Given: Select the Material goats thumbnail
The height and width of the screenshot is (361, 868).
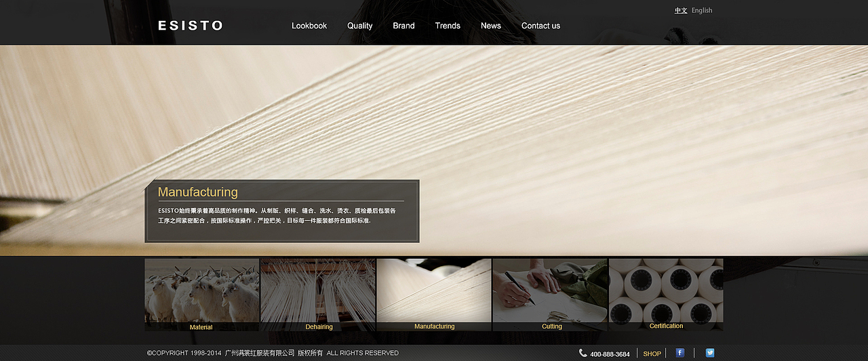Looking at the screenshot, I should click(x=201, y=295).
